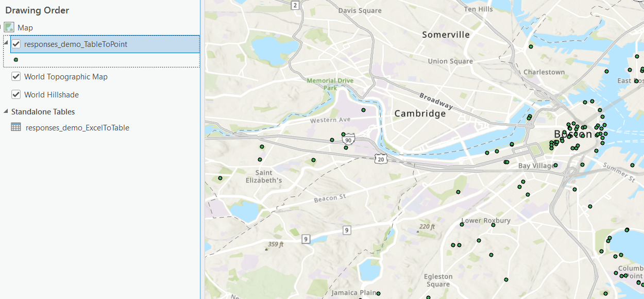This screenshot has width=644, height=299.
Task: Select the responses_demo_ExcelToTable table name
Action: (x=77, y=128)
